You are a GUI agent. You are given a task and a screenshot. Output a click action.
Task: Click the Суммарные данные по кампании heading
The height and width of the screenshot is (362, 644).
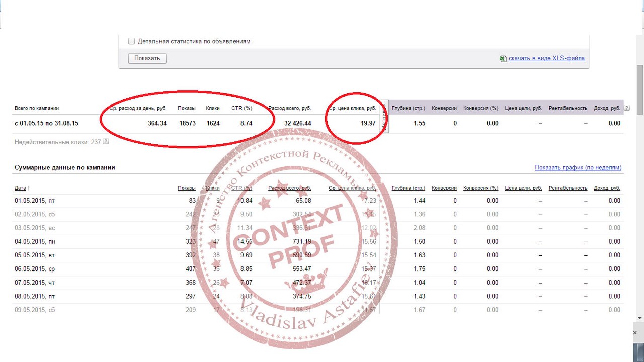[64, 167]
